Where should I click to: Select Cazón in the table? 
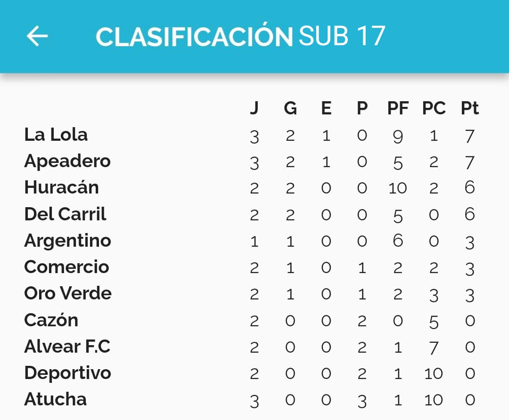[x=51, y=320]
